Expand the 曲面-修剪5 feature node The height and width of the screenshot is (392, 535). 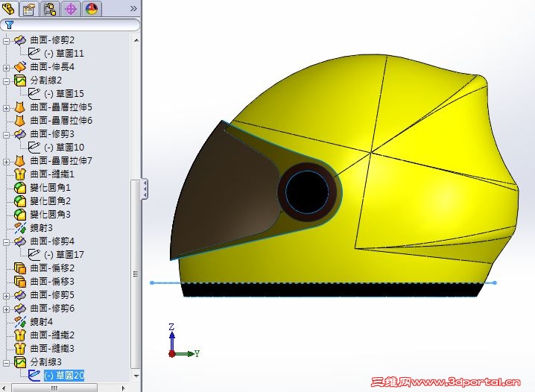point(6,296)
